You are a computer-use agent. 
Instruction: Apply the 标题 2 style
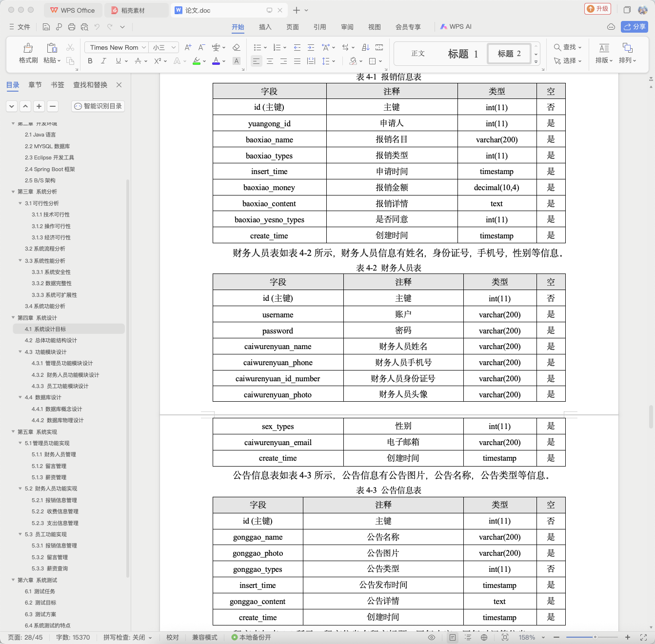(x=509, y=54)
